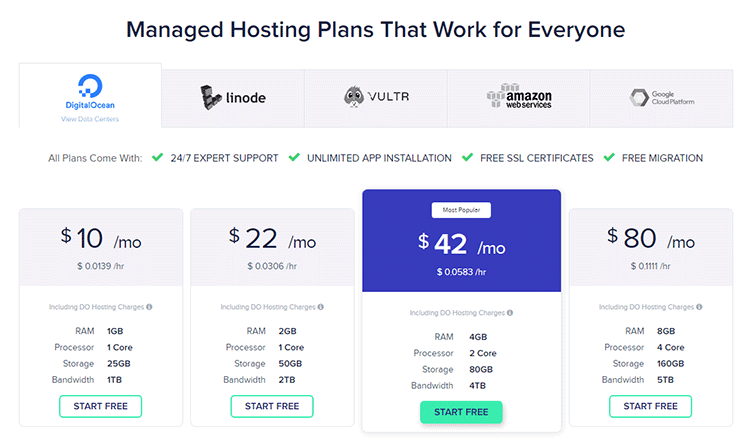Click the $42 /mo price heading
The image size is (750, 445).
click(x=461, y=245)
